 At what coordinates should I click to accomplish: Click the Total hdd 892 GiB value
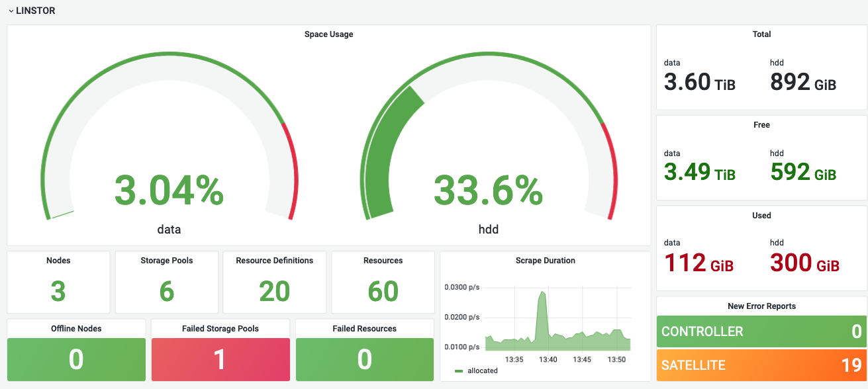tap(802, 82)
